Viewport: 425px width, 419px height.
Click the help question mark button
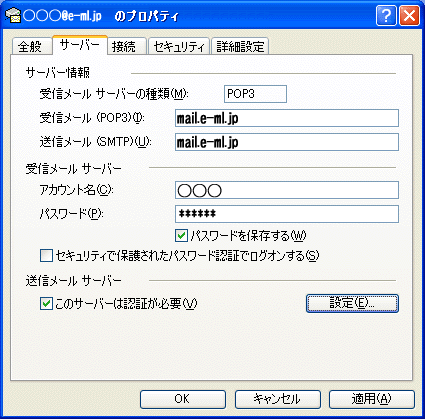click(x=386, y=15)
